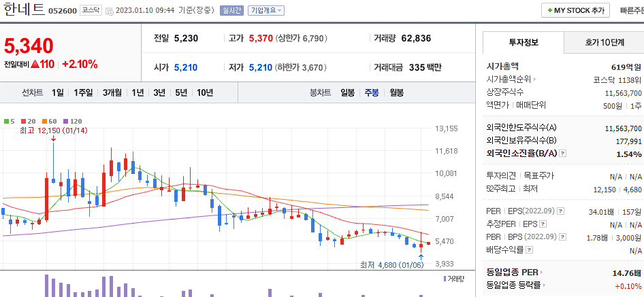This screenshot has height=297, width=644.
Task: Click the clock icon beside the date
Action: point(110,11)
